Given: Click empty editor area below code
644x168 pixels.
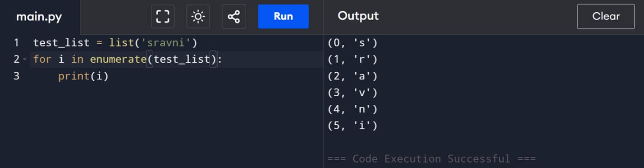Looking at the screenshot, I should pyautogui.click(x=177, y=126).
